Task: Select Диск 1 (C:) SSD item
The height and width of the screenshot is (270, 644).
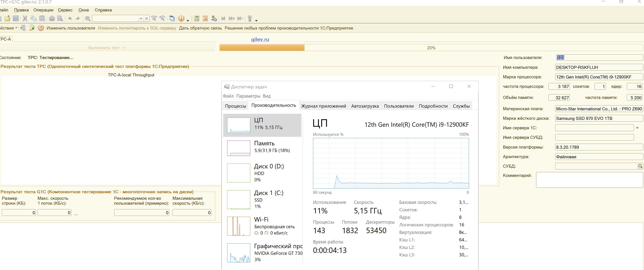Action: (262, 200)
